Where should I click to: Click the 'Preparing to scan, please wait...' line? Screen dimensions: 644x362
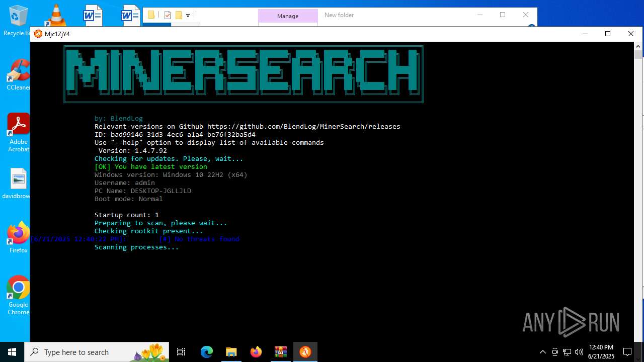(161, 223)
